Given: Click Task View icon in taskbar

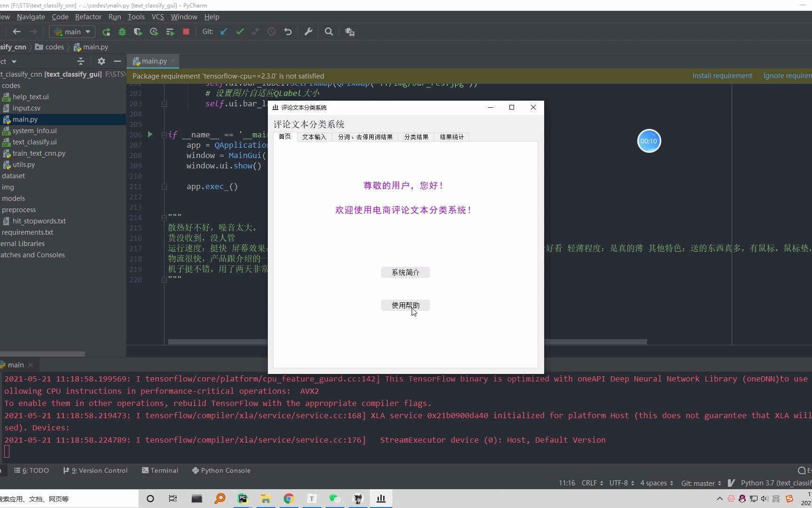Looking at the screenshot, I should (173, 499).
